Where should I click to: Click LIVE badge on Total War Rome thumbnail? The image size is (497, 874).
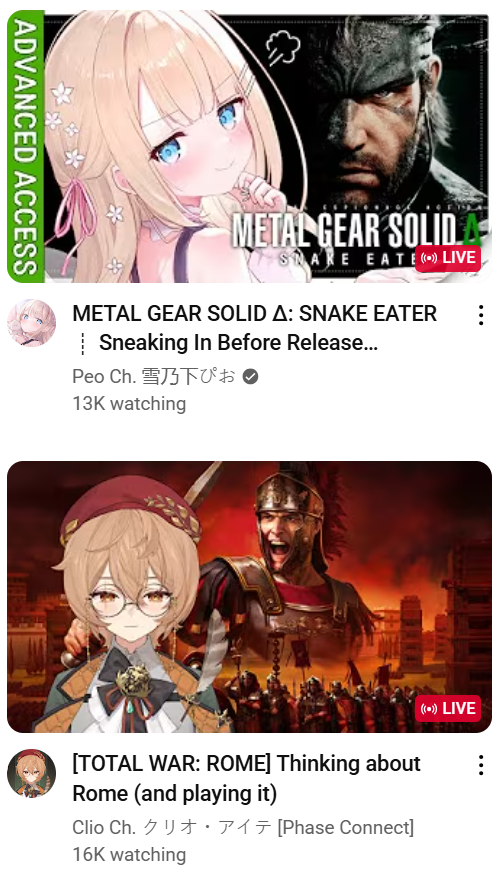(x=448, y=708)
